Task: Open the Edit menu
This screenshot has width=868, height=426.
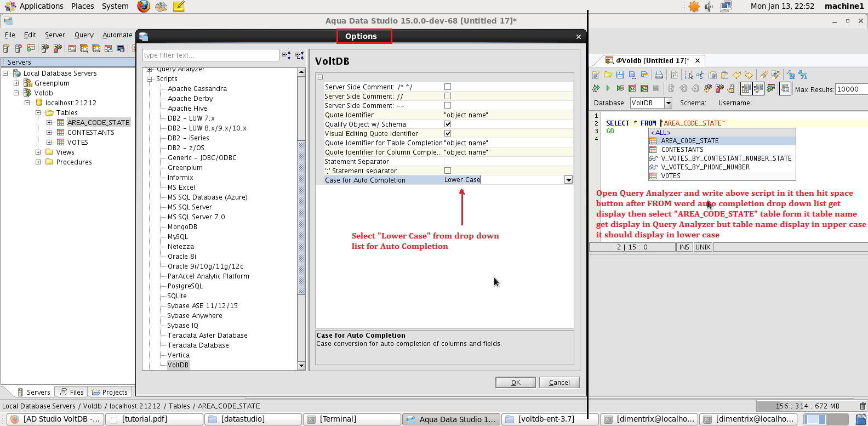Action: 30,35
